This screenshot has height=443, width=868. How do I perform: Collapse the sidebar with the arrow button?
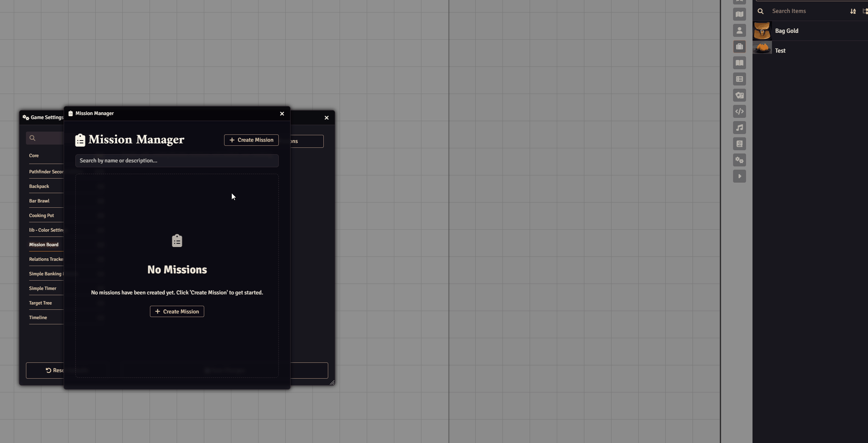739,177
